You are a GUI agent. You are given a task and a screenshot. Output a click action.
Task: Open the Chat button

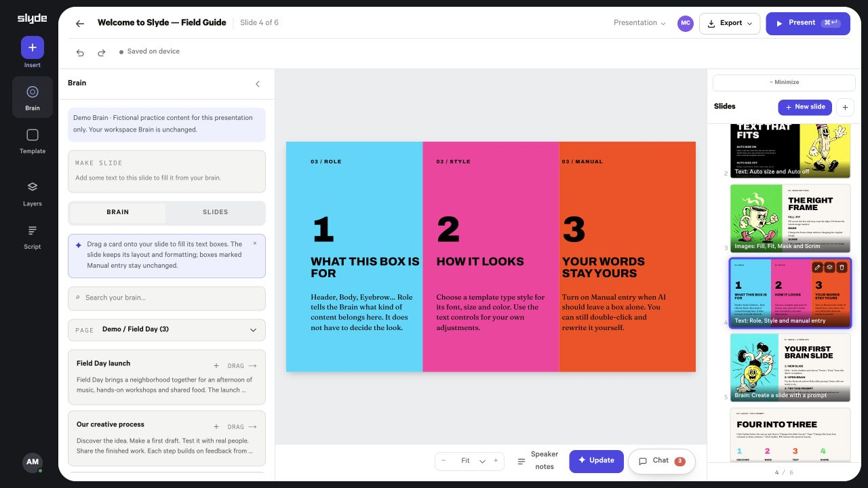(662, 461)
